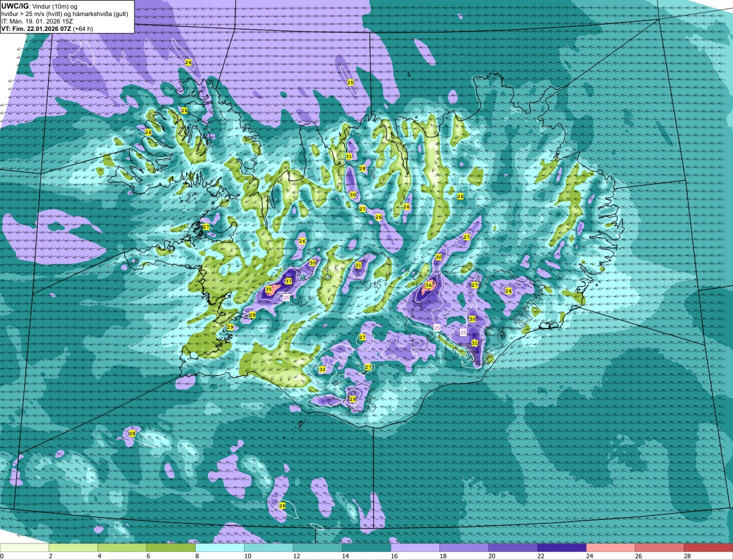Click the legend tick label '16'
733x560 pixels.
tap(395, 556)
